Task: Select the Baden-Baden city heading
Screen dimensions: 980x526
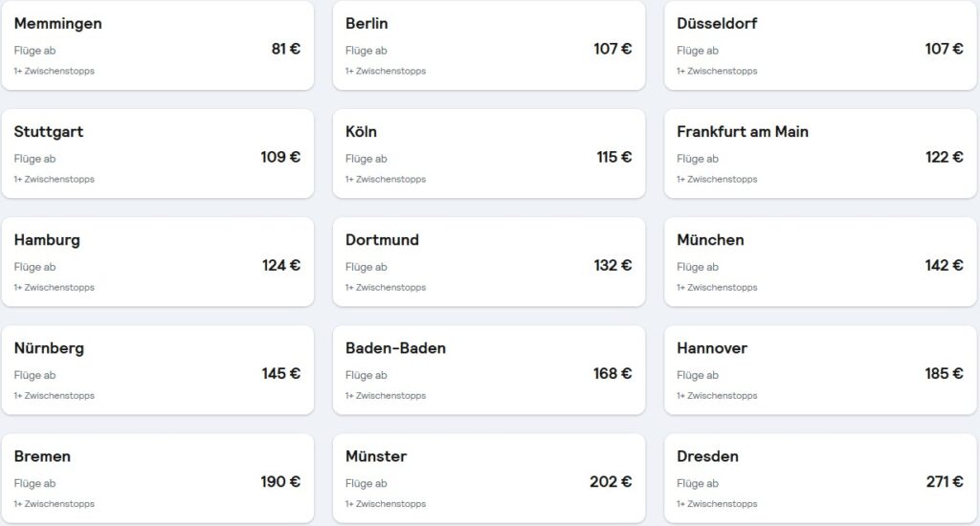Action: tap(395, 348)
